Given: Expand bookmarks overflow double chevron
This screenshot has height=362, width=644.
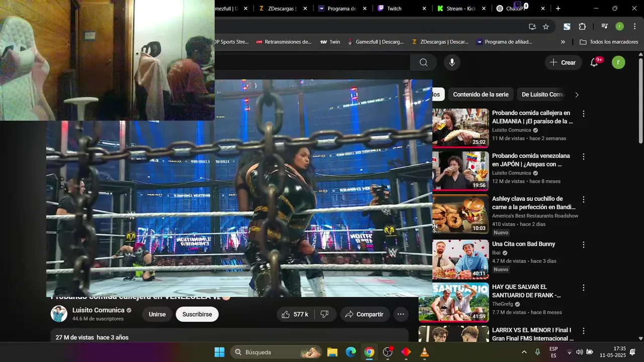Looking at the screenshot, I should [x=563, y=42].
